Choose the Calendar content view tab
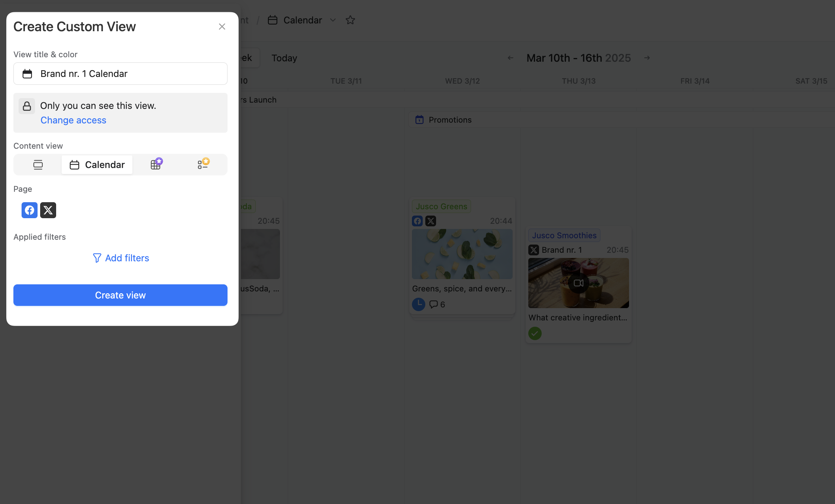 pyautogui.click(x=97, y=165)
